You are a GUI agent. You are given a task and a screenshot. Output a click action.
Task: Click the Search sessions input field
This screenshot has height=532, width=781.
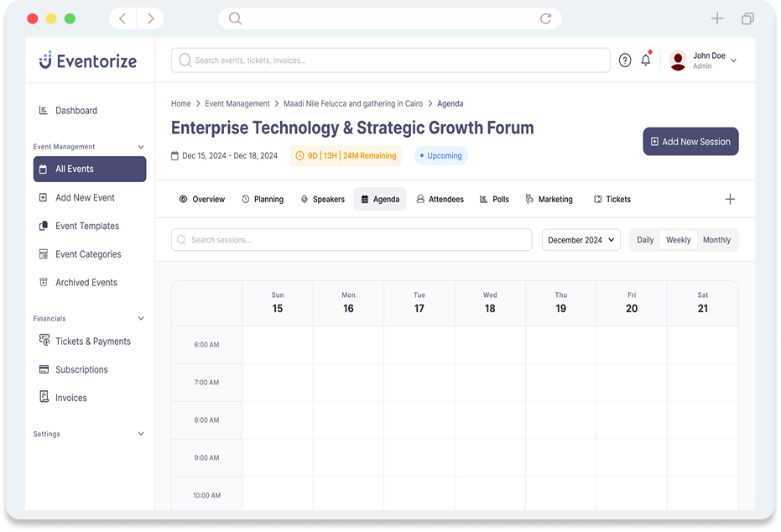(x=352, y=240)
